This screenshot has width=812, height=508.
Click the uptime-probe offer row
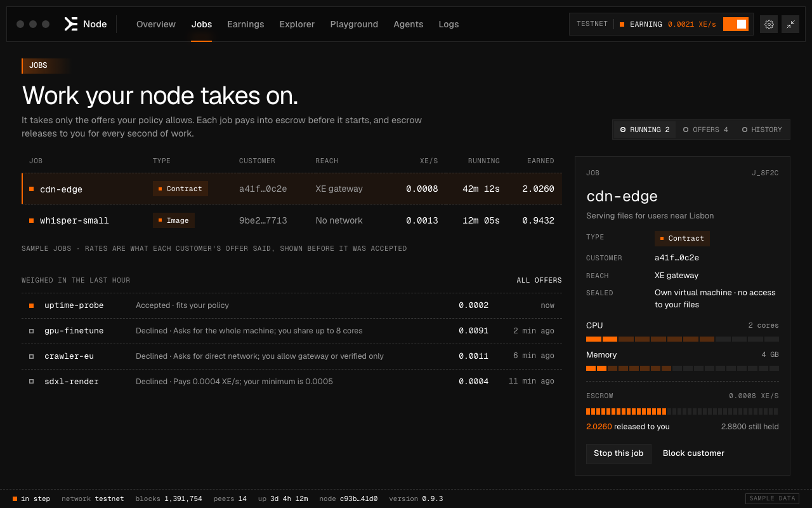click(x=292, y=305)
